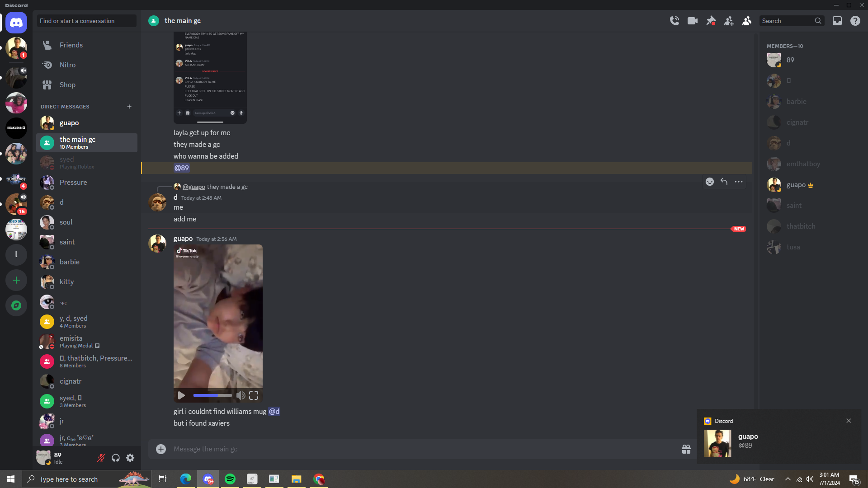Toggle the video volume mute
868x488 pixels.
pos(241,396)
